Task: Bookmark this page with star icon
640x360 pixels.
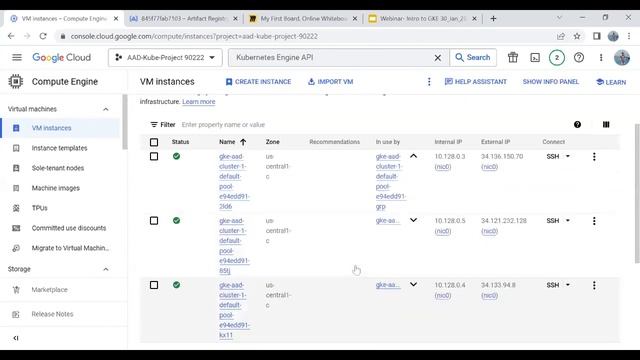Action: [577, 36]
